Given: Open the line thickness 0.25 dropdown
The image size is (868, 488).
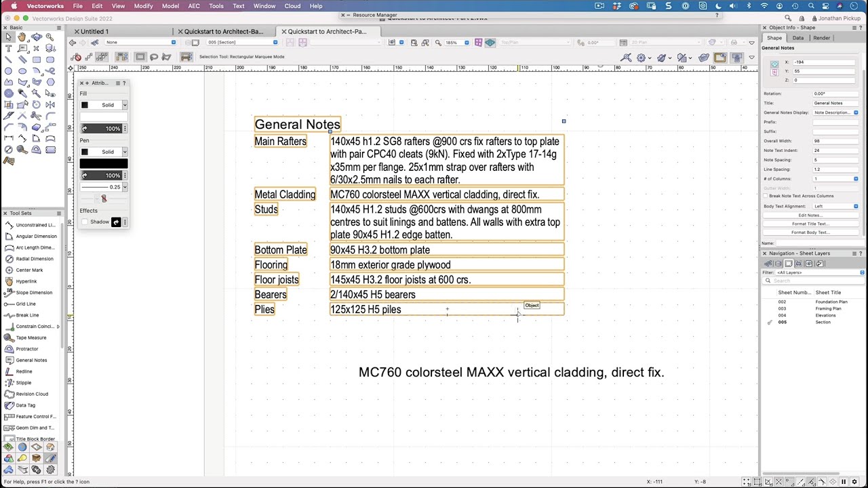Looking at the screenshot, I should coord(104,187).
